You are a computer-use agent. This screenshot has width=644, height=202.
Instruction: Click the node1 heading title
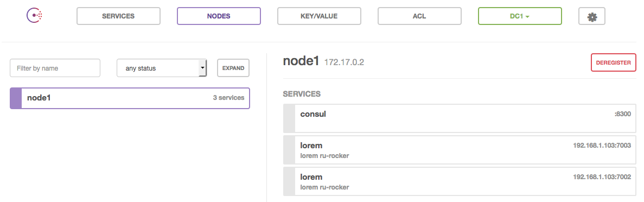pos(301,61)
